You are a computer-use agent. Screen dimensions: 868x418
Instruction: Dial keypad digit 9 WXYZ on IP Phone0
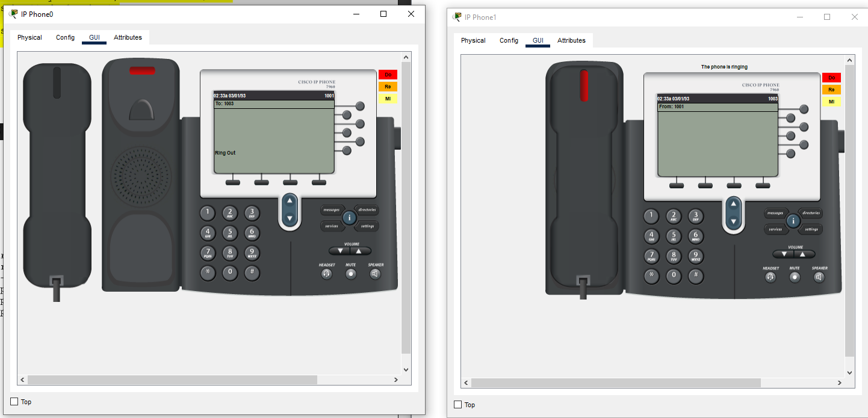(252, 253)
